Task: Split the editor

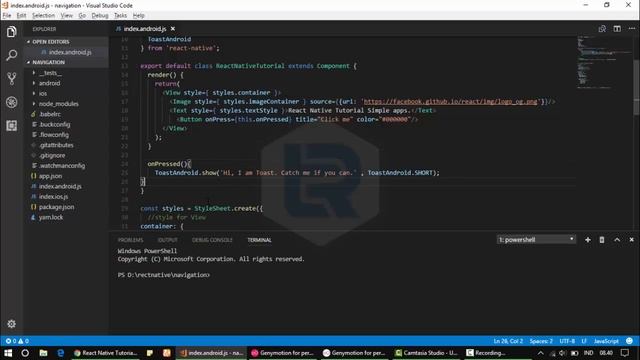Action: pyautogui.click(x=617, y=29)
